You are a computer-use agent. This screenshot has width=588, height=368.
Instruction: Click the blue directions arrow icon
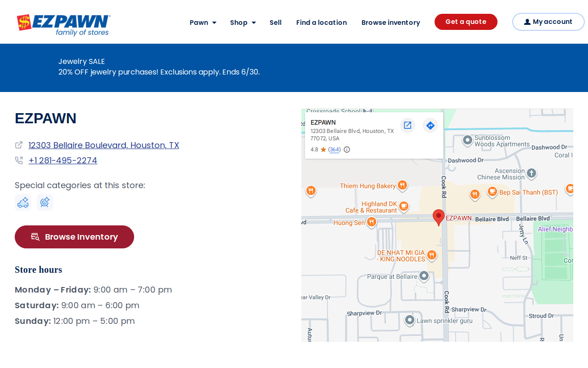click(x=430, y=125)
